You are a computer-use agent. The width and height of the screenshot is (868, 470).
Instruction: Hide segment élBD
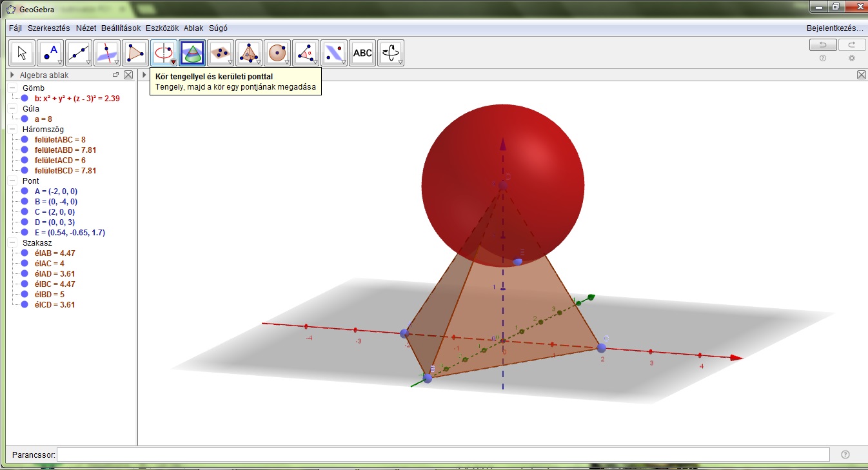25,295
